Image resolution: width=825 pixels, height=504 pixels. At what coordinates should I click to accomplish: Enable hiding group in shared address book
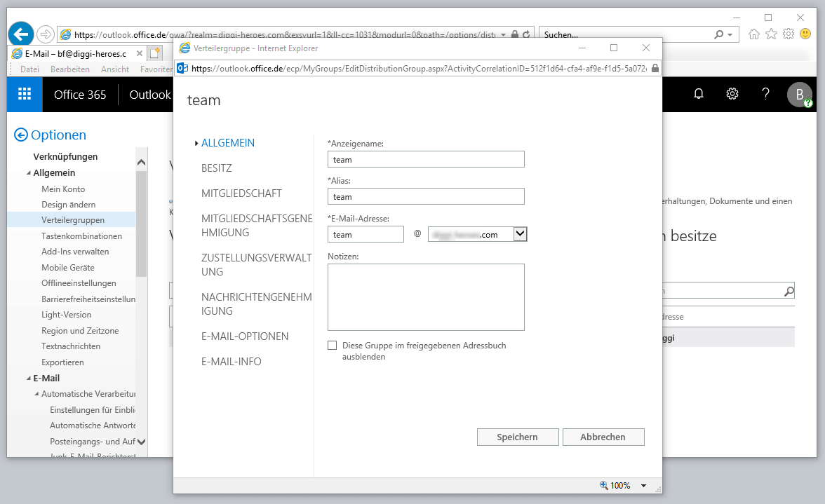click(x=333, y=346)
